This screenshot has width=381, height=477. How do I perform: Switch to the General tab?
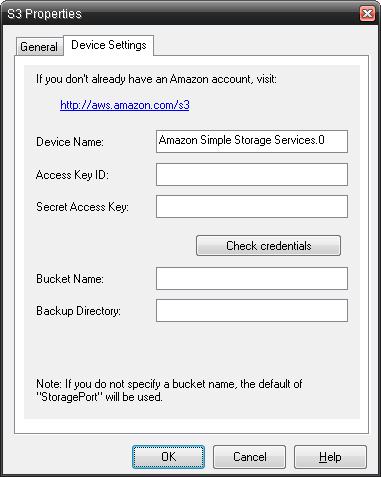39,47
